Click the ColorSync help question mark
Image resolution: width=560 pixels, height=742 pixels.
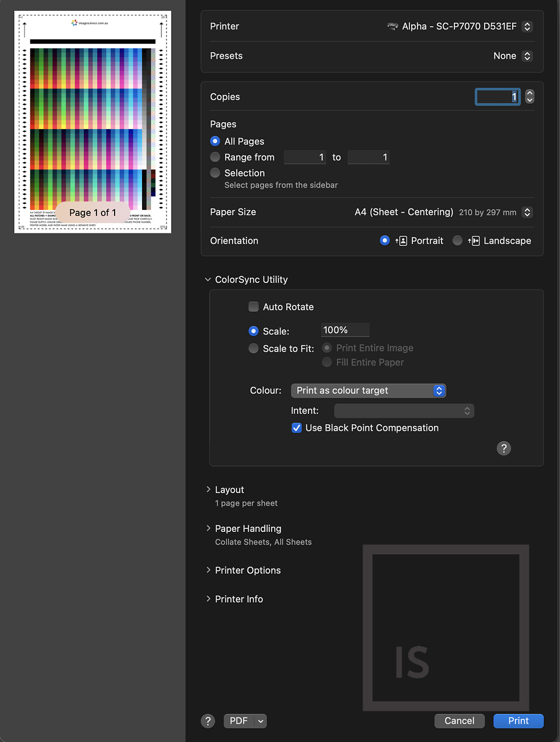point(504,449)
